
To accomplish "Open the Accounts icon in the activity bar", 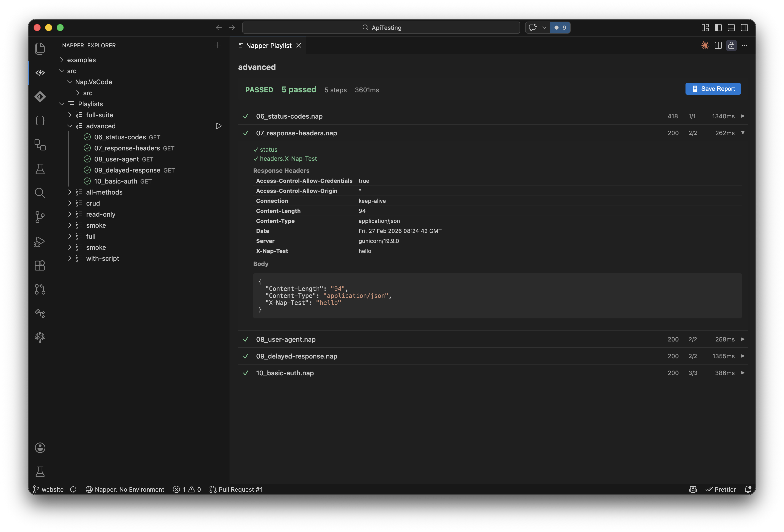I will click(x=40, y=448).
